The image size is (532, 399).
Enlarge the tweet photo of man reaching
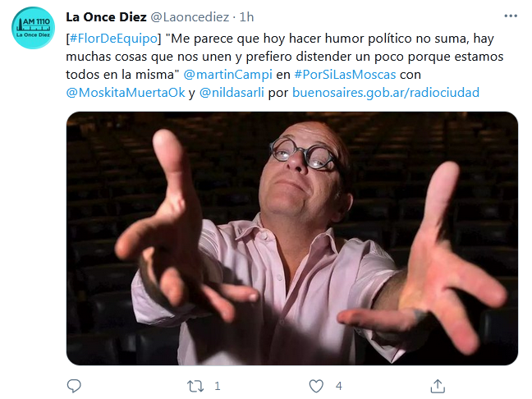[x=292, y=239]
